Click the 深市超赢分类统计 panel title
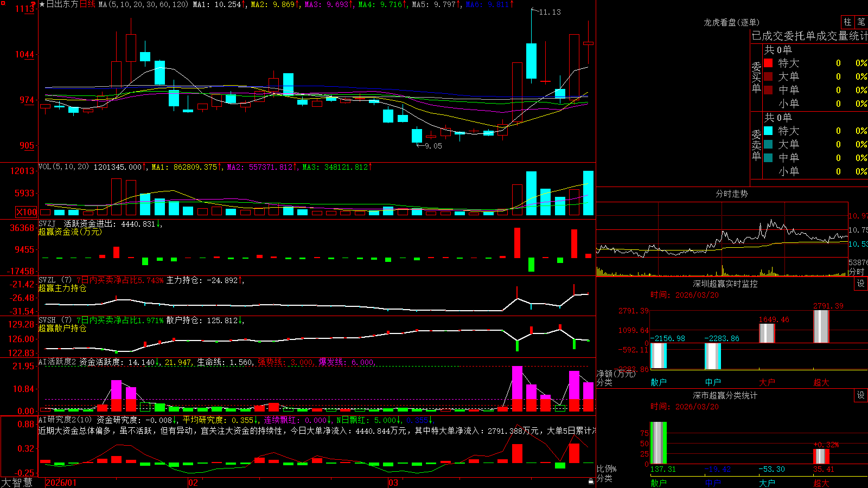The width and height of the screenshot is (868, 488). pyautogui.click(x=725, y=395)
